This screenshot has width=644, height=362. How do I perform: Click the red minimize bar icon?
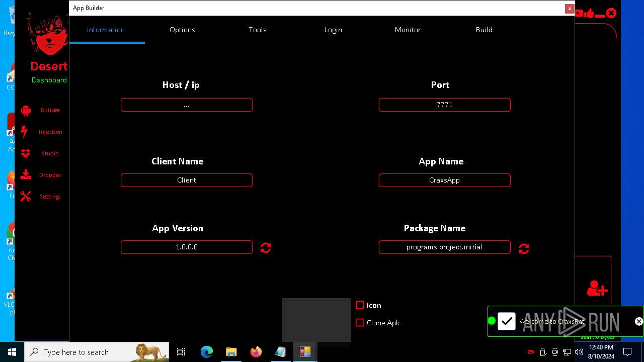pos(600,16)
